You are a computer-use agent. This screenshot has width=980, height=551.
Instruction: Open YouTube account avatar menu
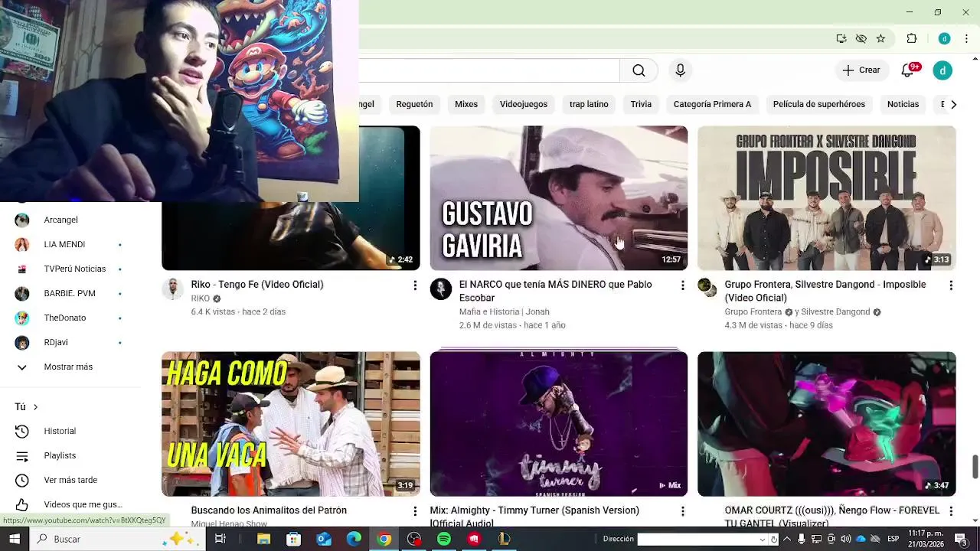tap(942, 70)
